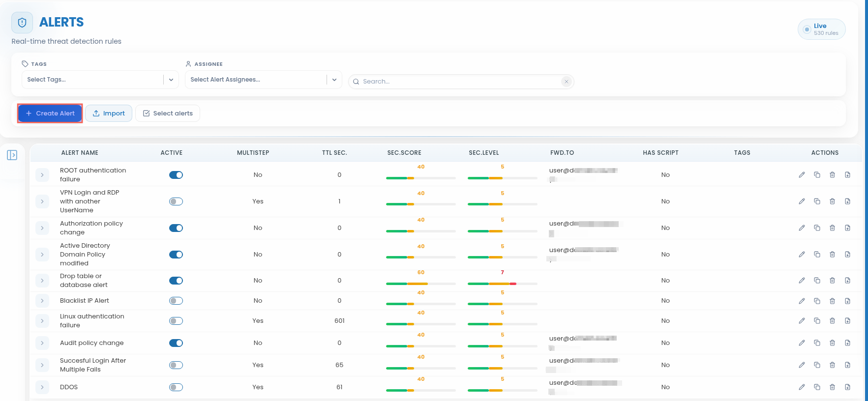Enable the Blacklist IP Alert toggle
Viewport: 868px width, 401px height.
point(176,301)
